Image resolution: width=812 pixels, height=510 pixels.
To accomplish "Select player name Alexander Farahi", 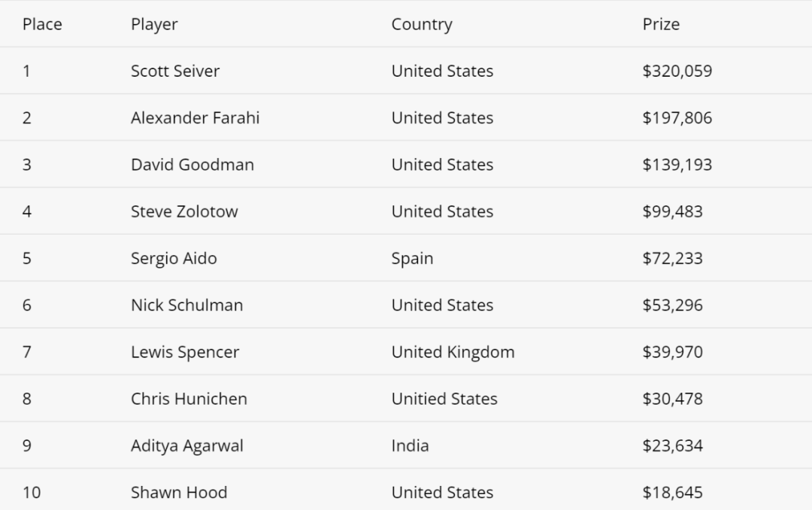I will coord(195,117).
